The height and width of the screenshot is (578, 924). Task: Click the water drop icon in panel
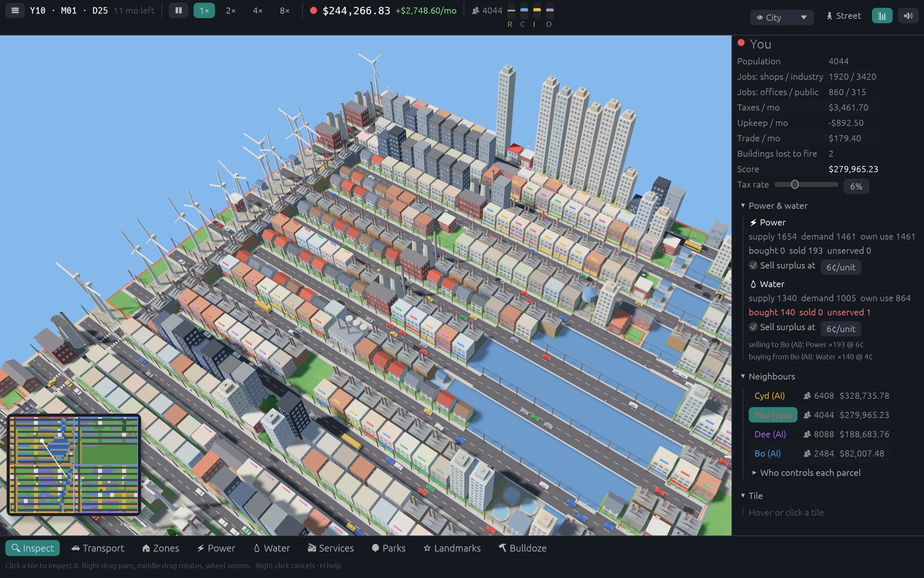point(753,284)
